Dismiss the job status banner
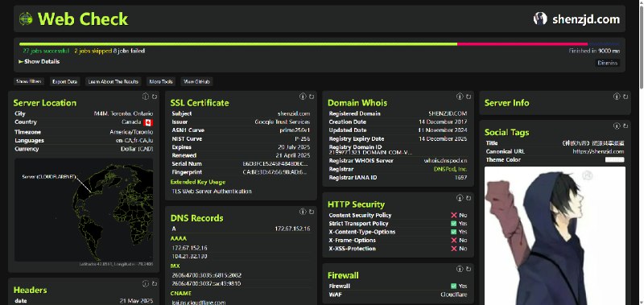The height and width of the screenshot is (305, 644). pos(608,63)
